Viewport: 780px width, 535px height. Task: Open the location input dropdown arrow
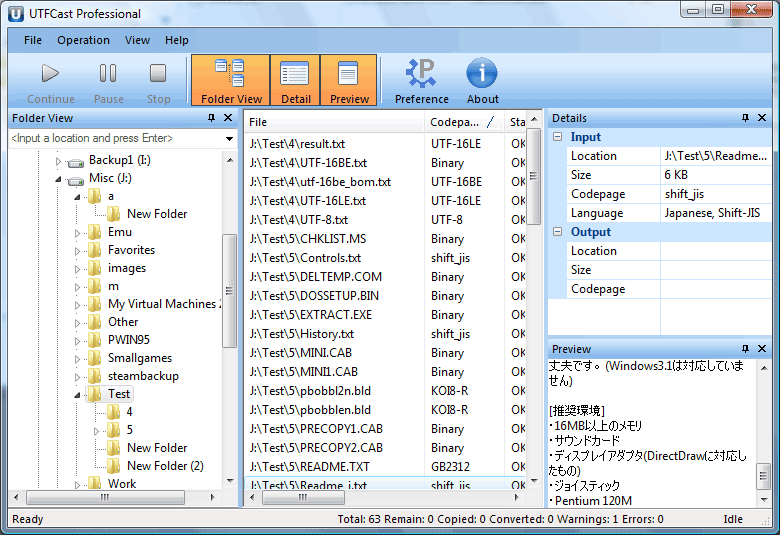229,138
